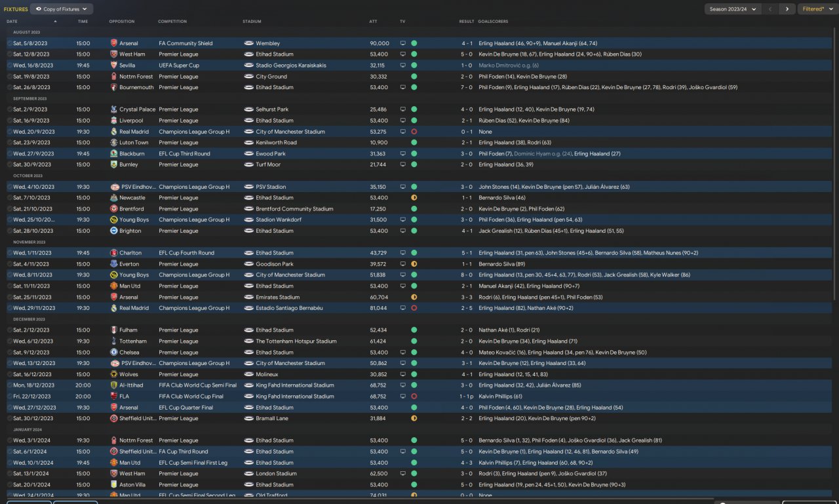Sort by the Att attendance column header
This screenshot has height=504, width=839.
tap(373, 22)
